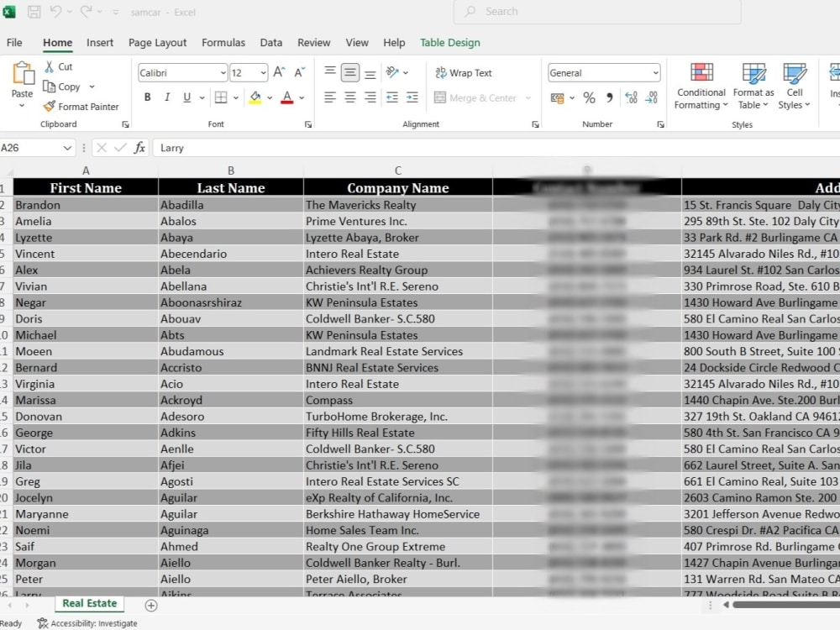Click the formula bar showing Larry
Viewport: 840px width, 630px height.
496,148
